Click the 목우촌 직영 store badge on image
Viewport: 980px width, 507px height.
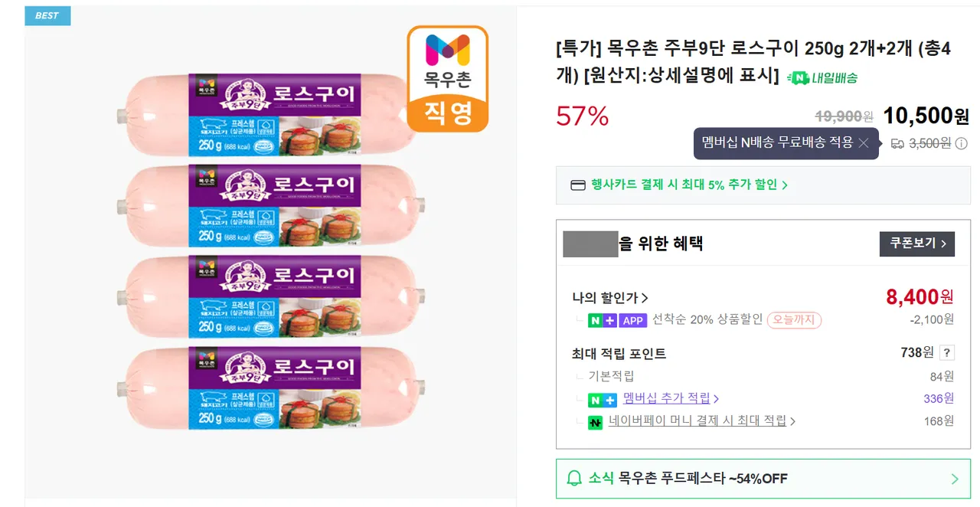[x=447, y=79]
